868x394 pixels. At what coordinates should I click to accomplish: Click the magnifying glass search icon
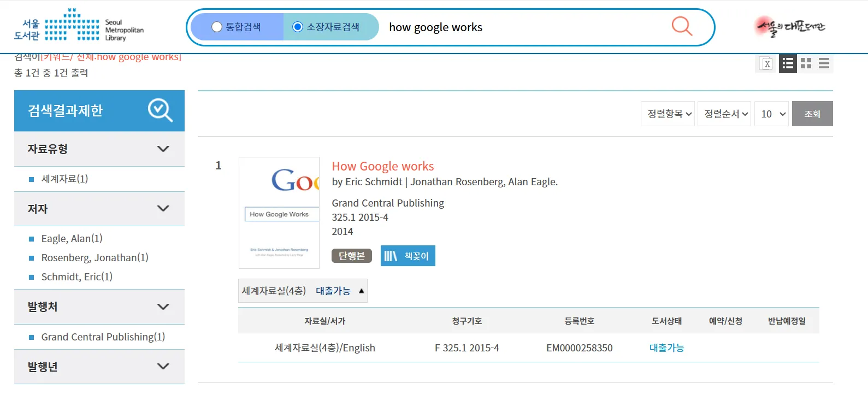[x=682, y=26]
